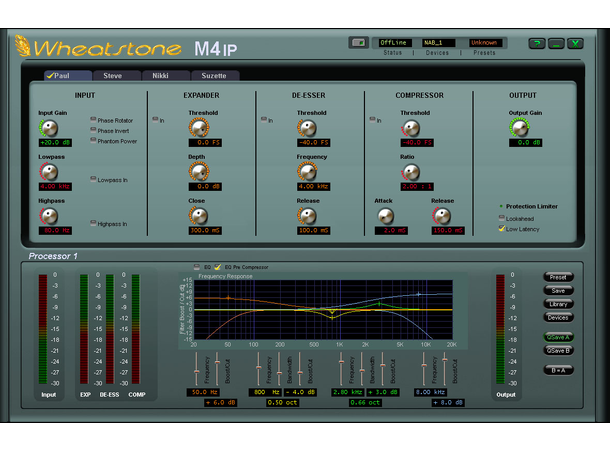Click the Compressor Ratio 2.00 : 1 field
The image size is (610, 450).
tap(417, 187)
